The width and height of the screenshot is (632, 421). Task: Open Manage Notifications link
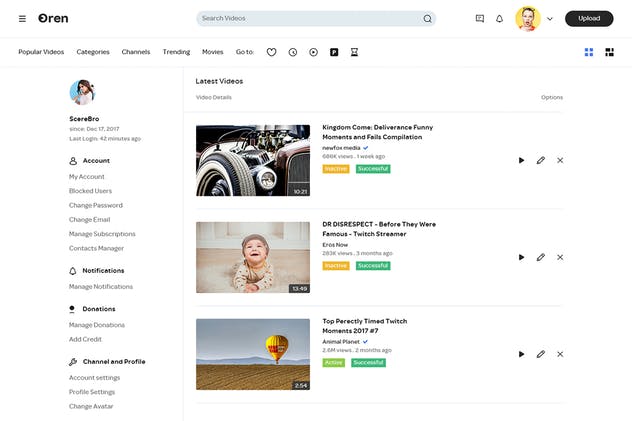pos(101,286)
